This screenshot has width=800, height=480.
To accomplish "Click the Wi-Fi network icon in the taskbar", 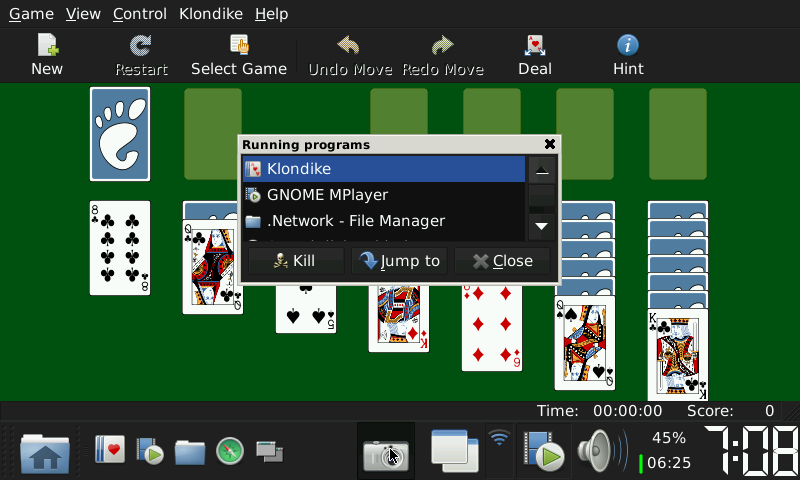I will (499, 439).
